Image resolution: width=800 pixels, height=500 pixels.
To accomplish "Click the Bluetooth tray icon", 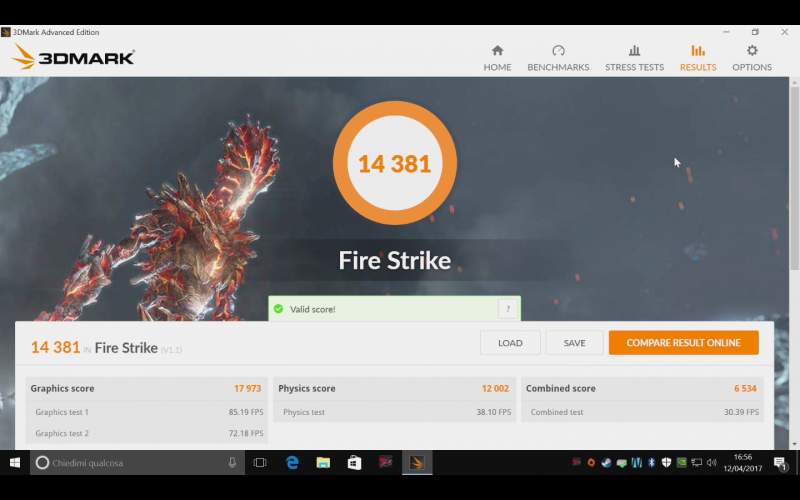I will pyautogui.click(x=652, y=463).
